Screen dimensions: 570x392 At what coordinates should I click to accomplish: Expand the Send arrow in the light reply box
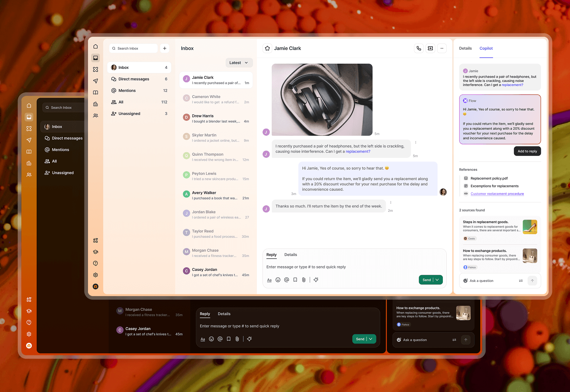click(437, 280)
